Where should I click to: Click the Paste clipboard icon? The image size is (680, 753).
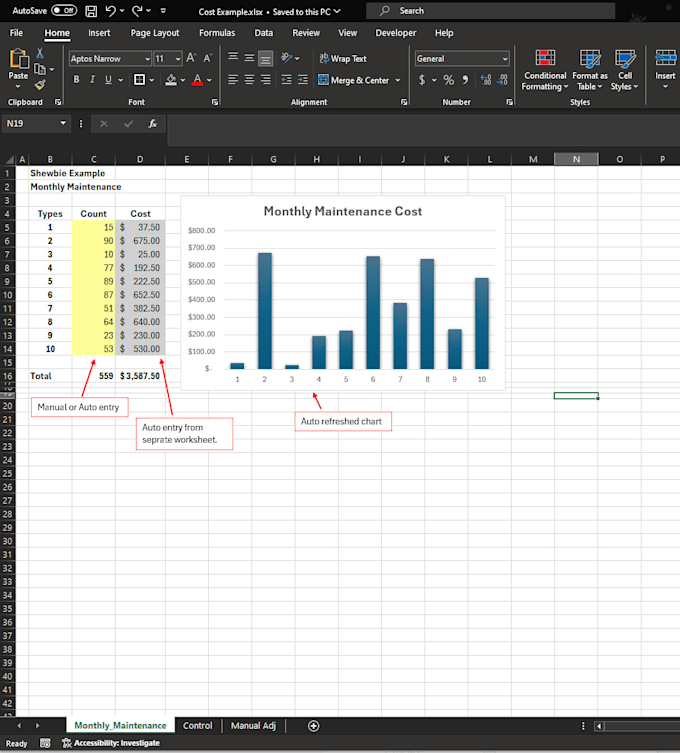[x=19, y=59]
